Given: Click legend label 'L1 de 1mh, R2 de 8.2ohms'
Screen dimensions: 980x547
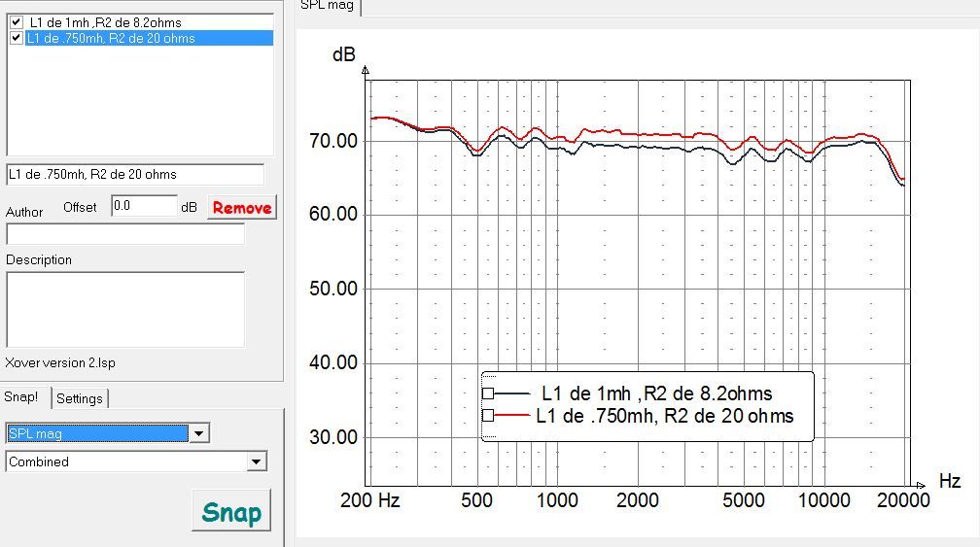Looking at the screenshot, I should click(x=657, y=393).
